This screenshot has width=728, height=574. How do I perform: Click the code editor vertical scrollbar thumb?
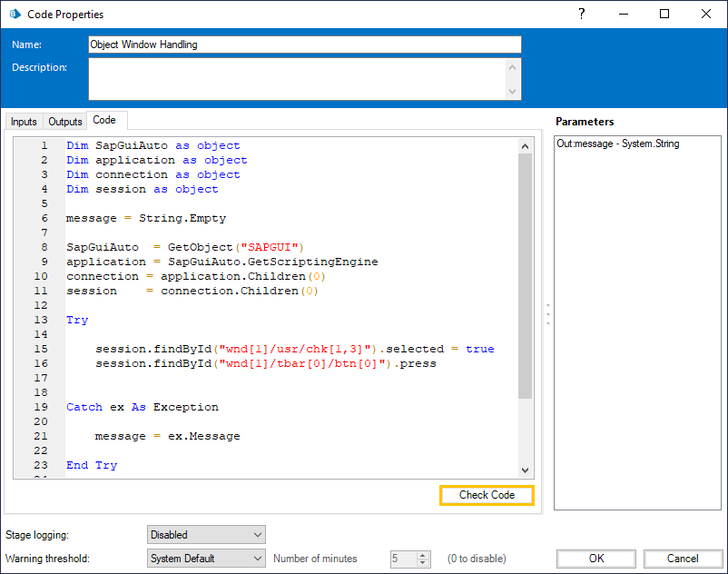tap(525, 276)
